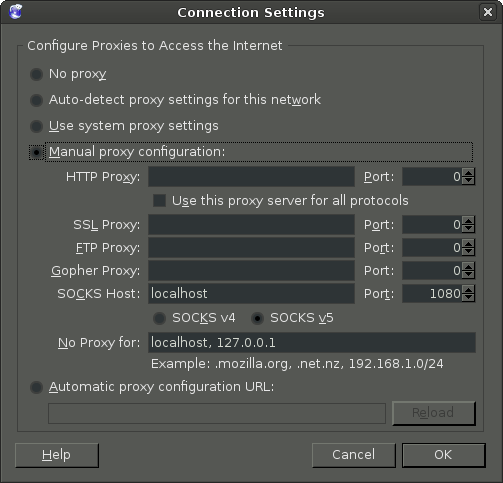Increase the FTP Proxy port value
503x483 pixels.
469,244
